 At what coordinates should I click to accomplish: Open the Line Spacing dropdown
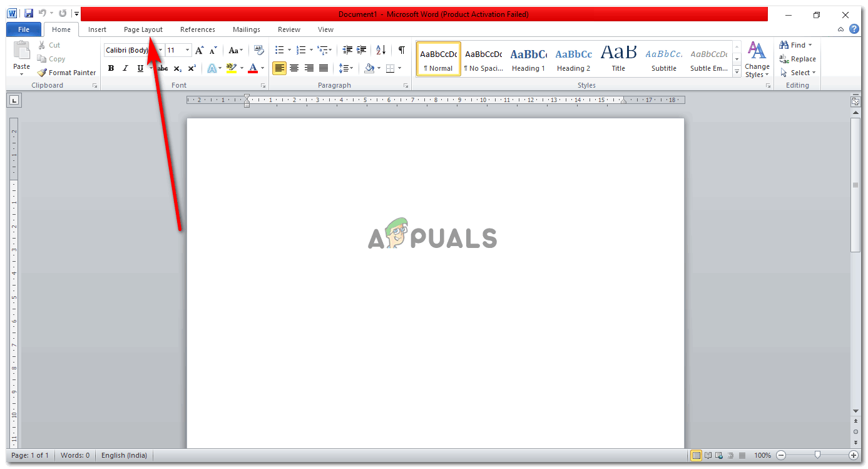346,68
